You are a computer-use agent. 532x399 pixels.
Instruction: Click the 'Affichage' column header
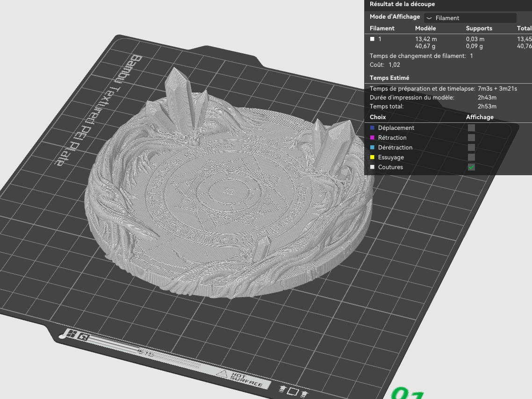[x=480, y=117]
